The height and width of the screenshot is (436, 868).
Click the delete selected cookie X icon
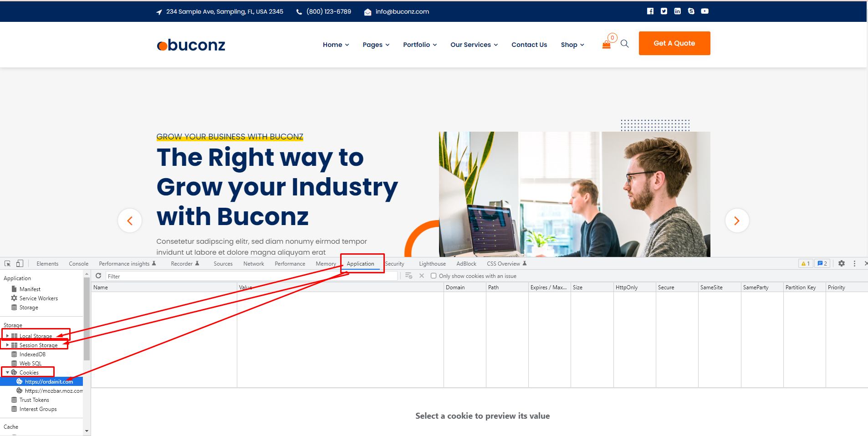click(422, 276)
